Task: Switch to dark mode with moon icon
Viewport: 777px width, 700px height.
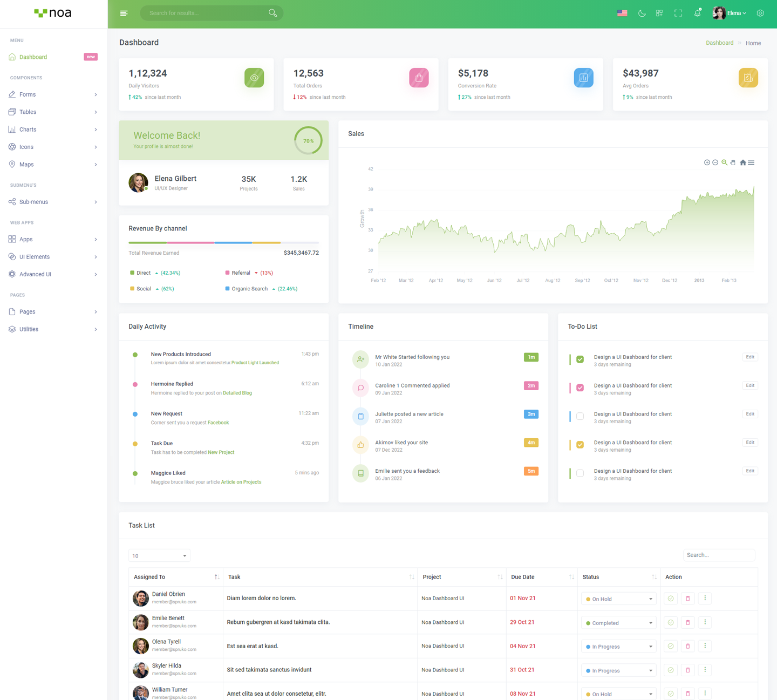Action: 642,13
